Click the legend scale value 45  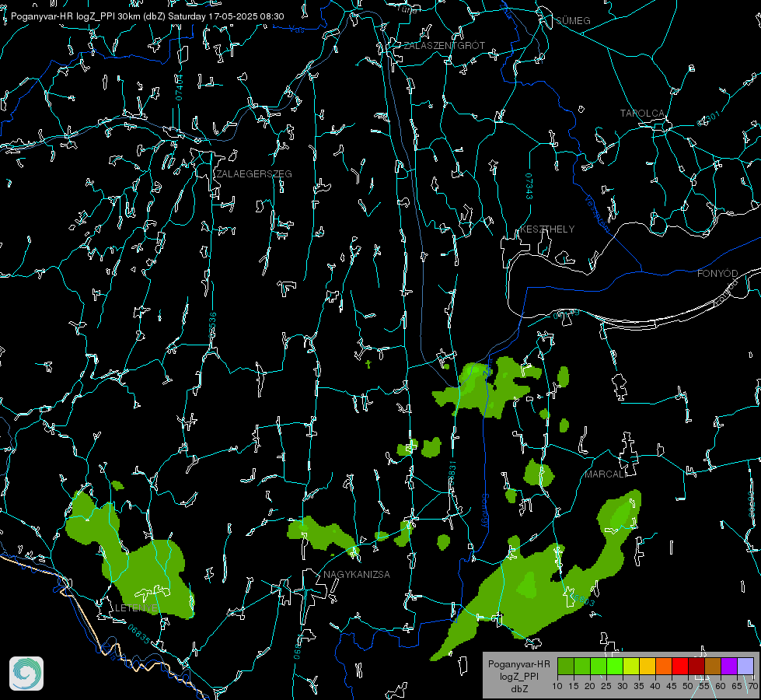click(672, 686)
